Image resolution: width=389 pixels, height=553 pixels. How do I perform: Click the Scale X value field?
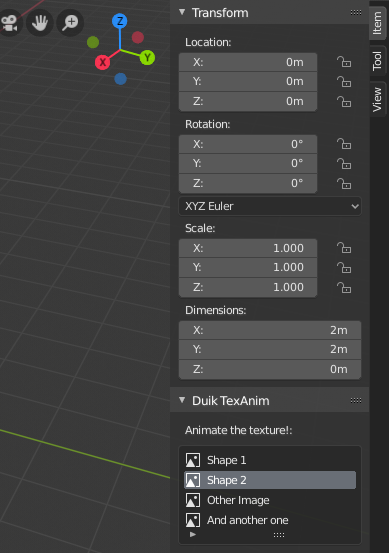pyautogui.click(x=248, y=248)
